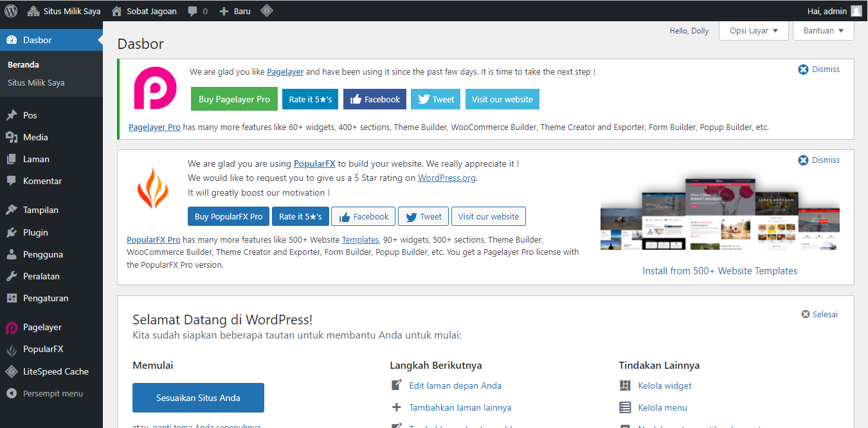
Task: Open the Kelola widget link
Action: [x=665, y=386]
